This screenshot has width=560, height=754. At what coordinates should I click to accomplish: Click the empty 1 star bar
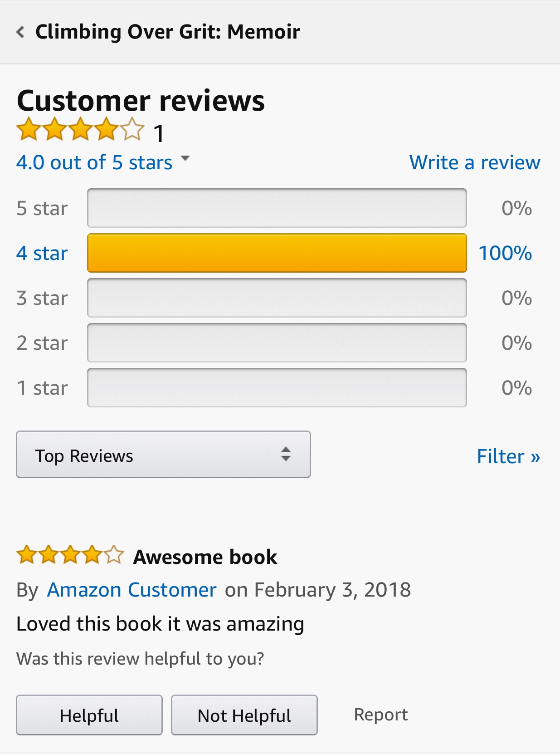(277, 388)
